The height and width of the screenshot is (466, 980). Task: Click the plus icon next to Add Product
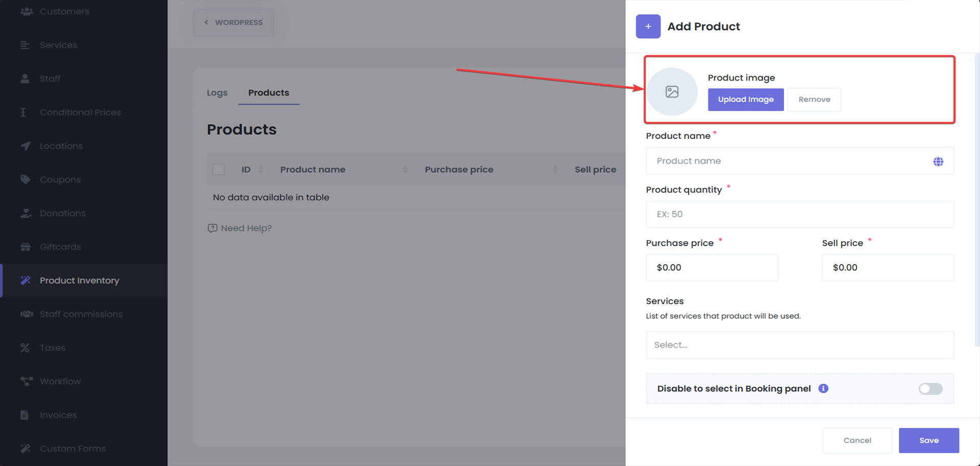click(x=648, y=27)
